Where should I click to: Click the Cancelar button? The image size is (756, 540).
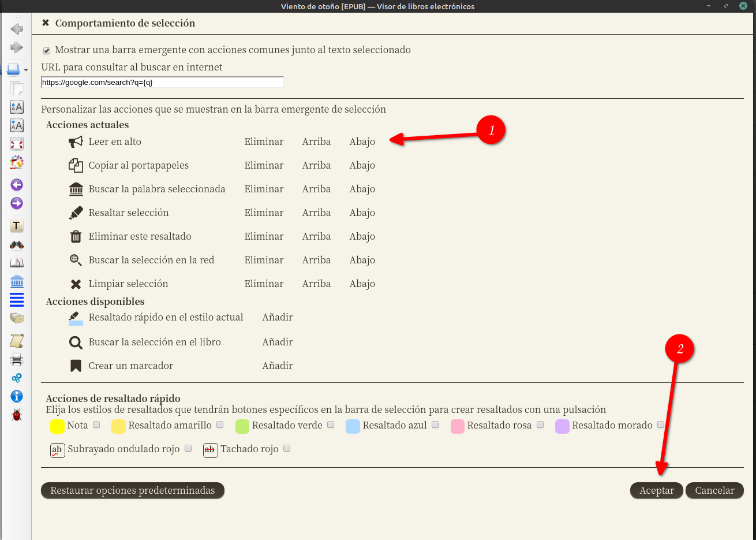(714, 490)
